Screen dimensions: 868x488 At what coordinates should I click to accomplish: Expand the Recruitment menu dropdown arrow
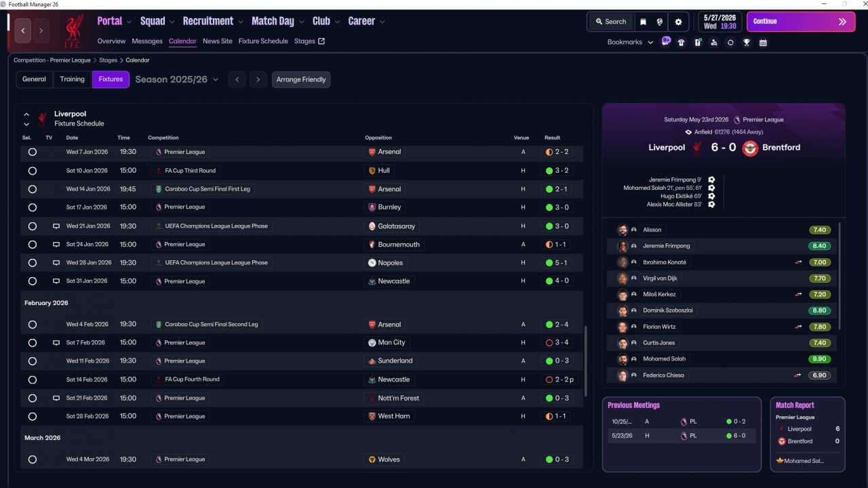[241, 22]
